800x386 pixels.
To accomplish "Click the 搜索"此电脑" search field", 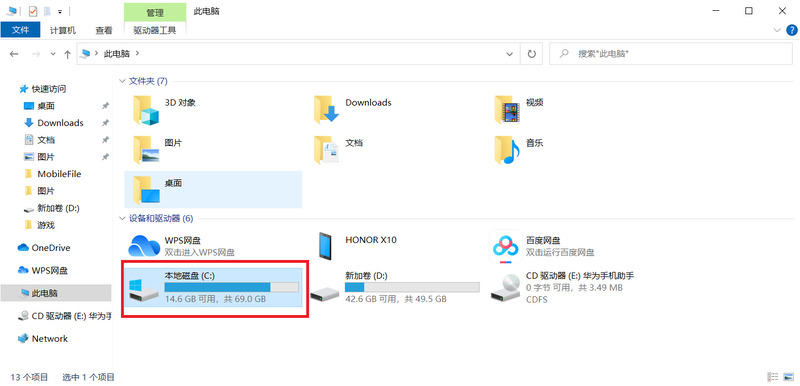I will point(671,54).
